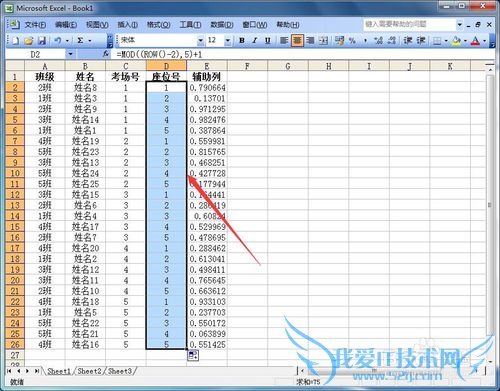
Task: Click the previous-sheet tab navigation arrow
Action: click(x=19, y=371)
